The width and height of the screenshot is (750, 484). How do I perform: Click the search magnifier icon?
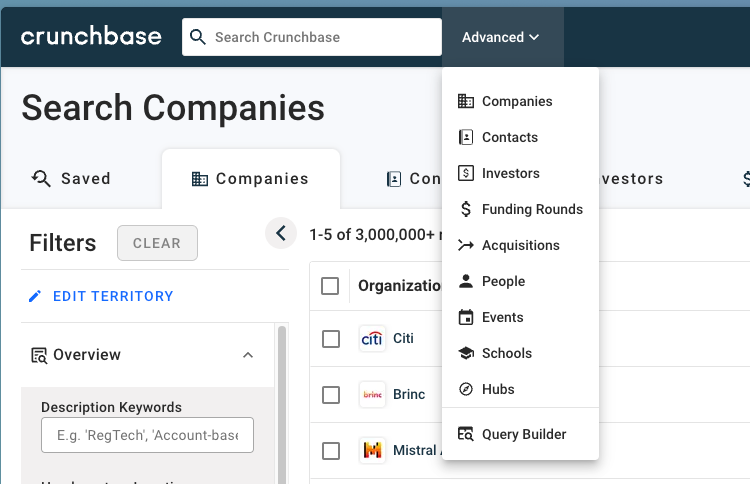coord(198,37)
